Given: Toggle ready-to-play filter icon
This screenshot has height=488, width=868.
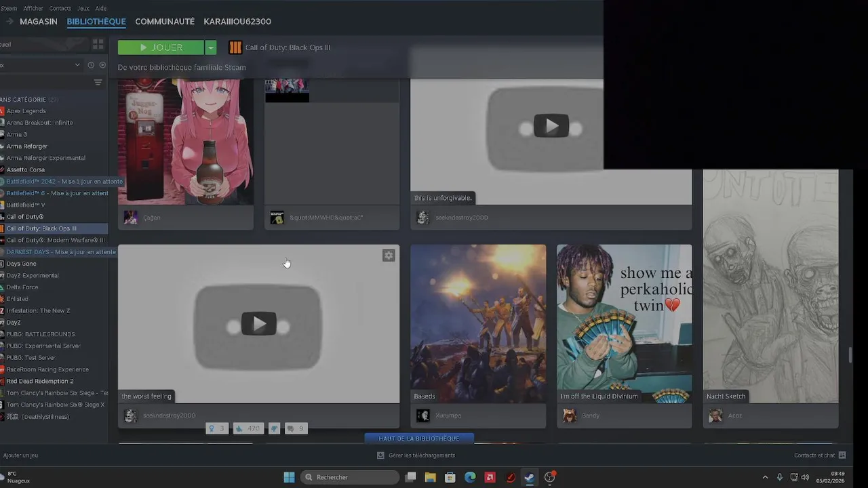Looking at the screenshot, I should point(102,65).
